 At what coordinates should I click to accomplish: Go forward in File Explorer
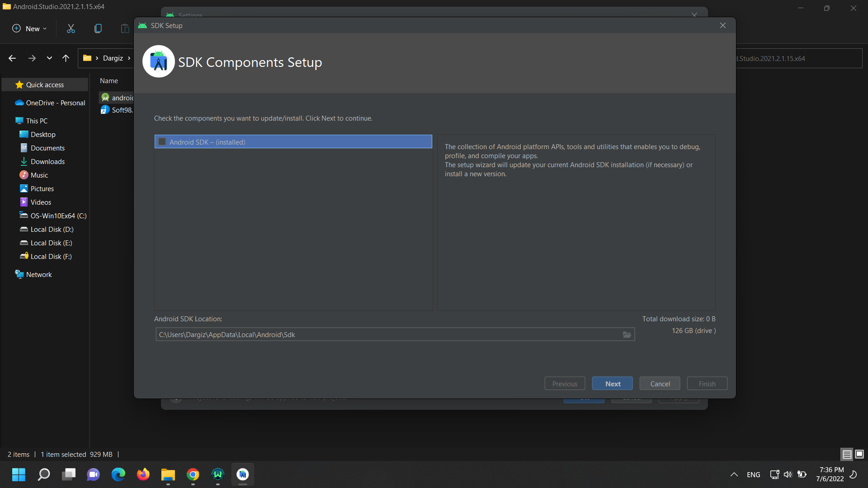(x=32, y=58)
